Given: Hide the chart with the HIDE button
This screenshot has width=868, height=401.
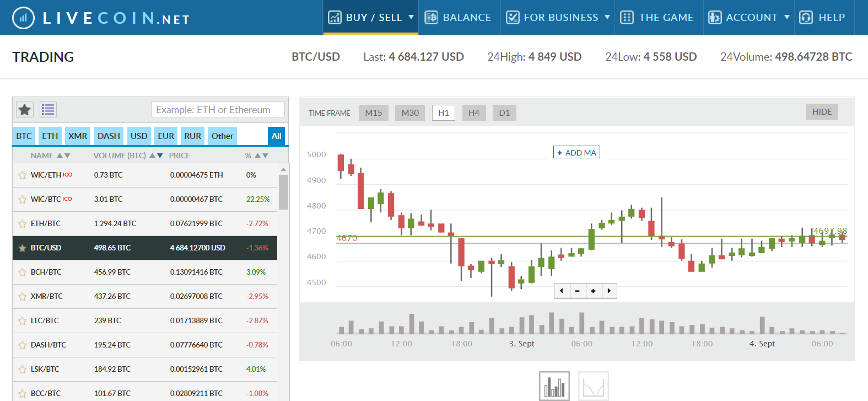Looking at the screenshot, I should point(822,112).
